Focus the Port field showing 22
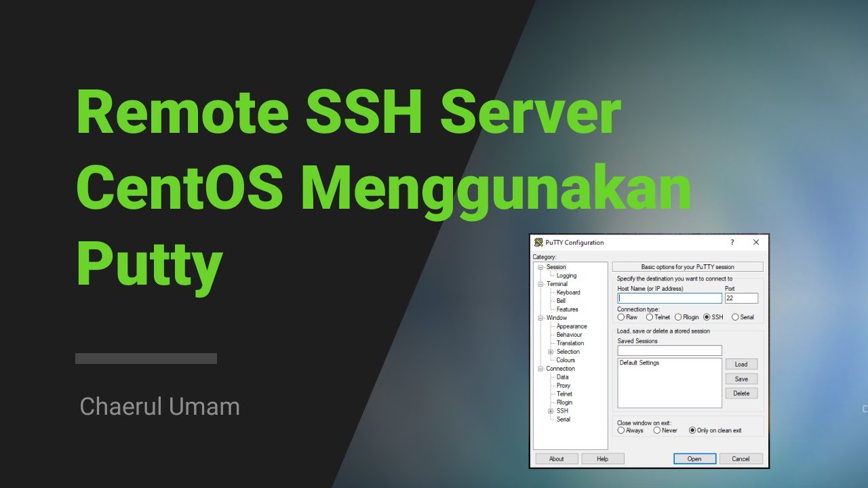The width and height of the screenshot is (868, 488). 741,298
